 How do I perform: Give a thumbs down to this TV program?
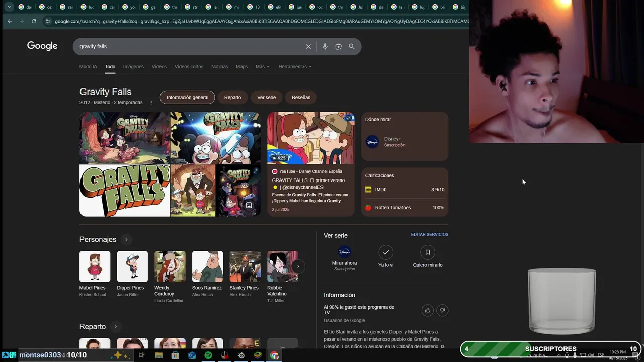pos(442,310)
